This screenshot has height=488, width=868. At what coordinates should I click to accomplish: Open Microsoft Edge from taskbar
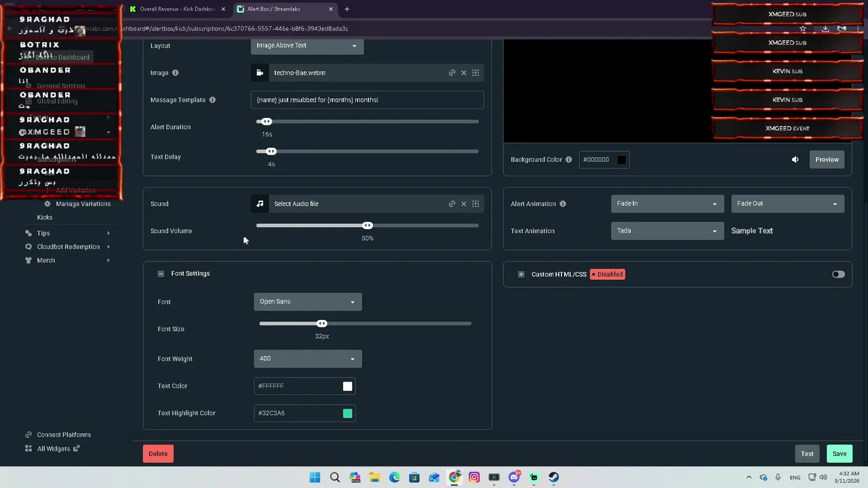click(395, 477)
